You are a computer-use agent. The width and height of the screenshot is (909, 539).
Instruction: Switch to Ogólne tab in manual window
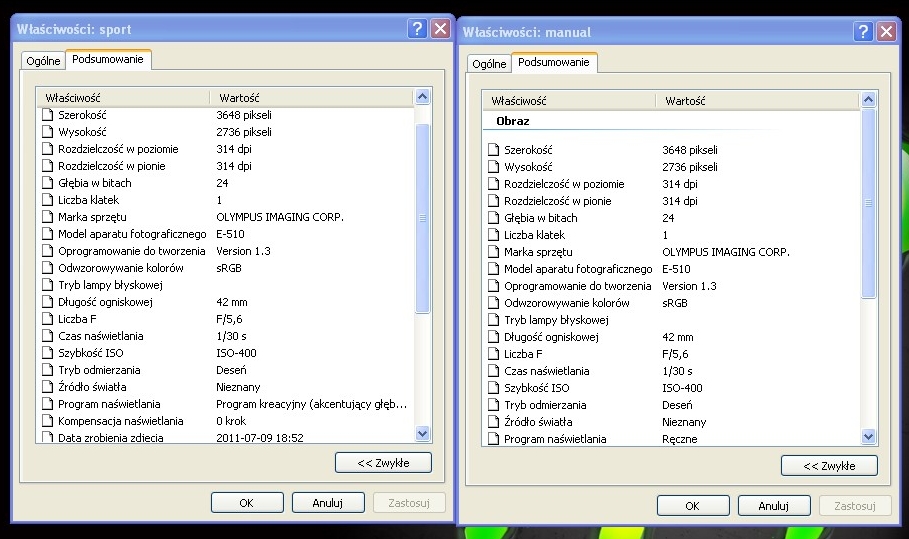[489, 64]
